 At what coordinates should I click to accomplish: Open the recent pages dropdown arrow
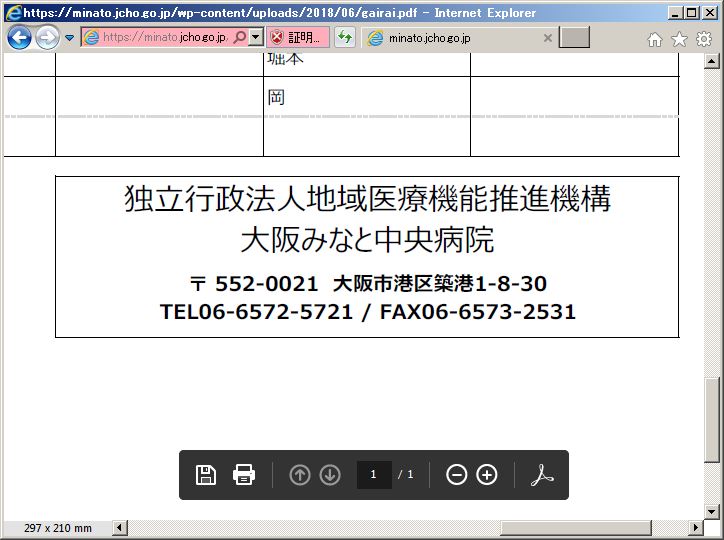coord(69,38)
